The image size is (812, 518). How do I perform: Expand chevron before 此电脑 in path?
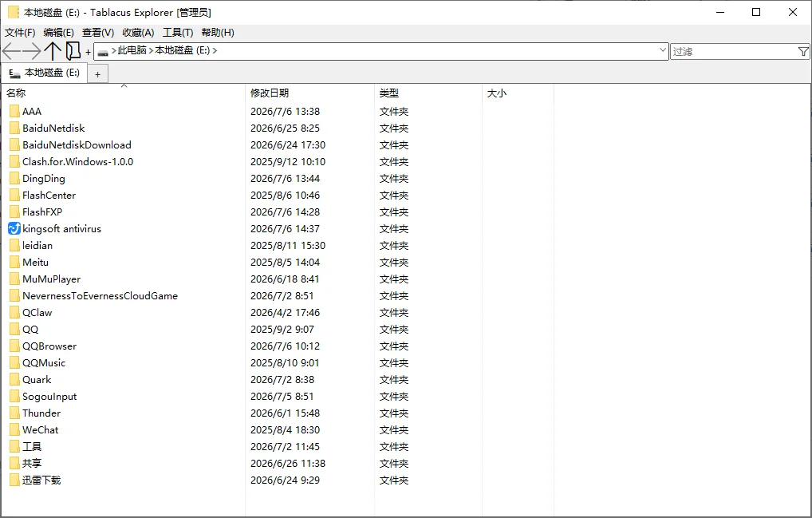click(x=114, y=51)
